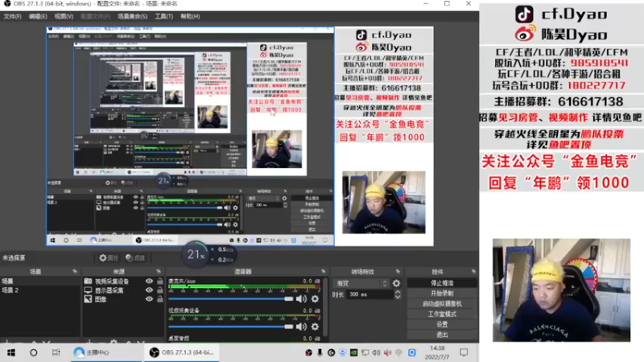This screenshot has height=362, width=644.
Task: Pop out the 控件 dock panel
Action: [x=473, y=271]
